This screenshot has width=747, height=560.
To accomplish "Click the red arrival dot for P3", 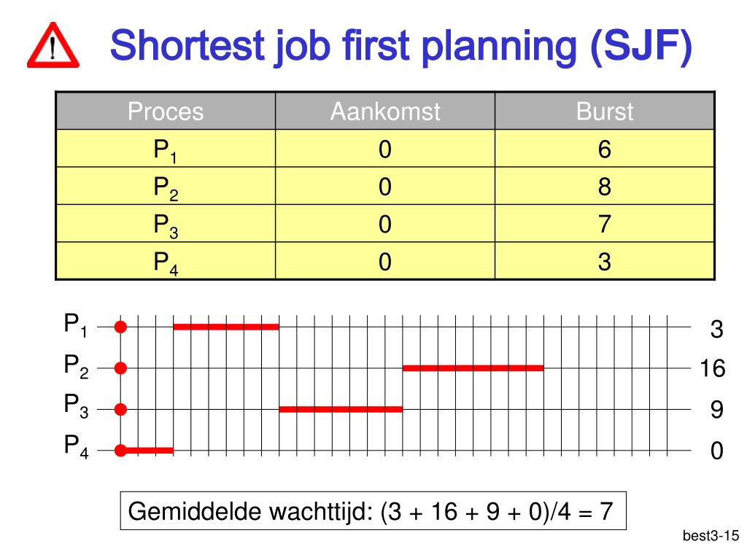I will tap(120, 410).
